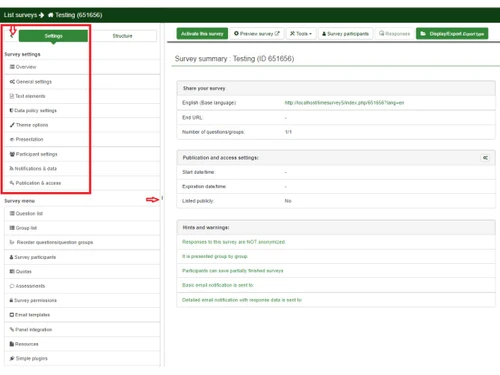This screenshot has height=375, width=500.
Task: Click the Question list icon
Action: tap(12, 213)
